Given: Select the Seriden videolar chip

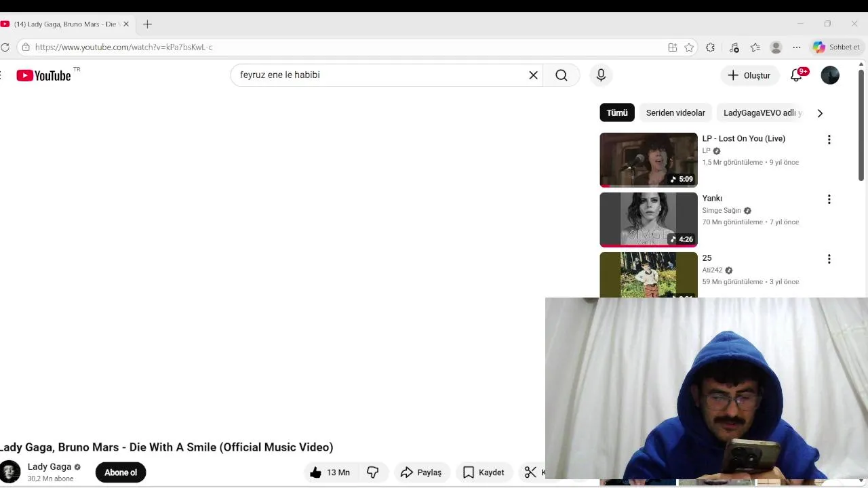Looking at the screenshot, I should point(675,113).
